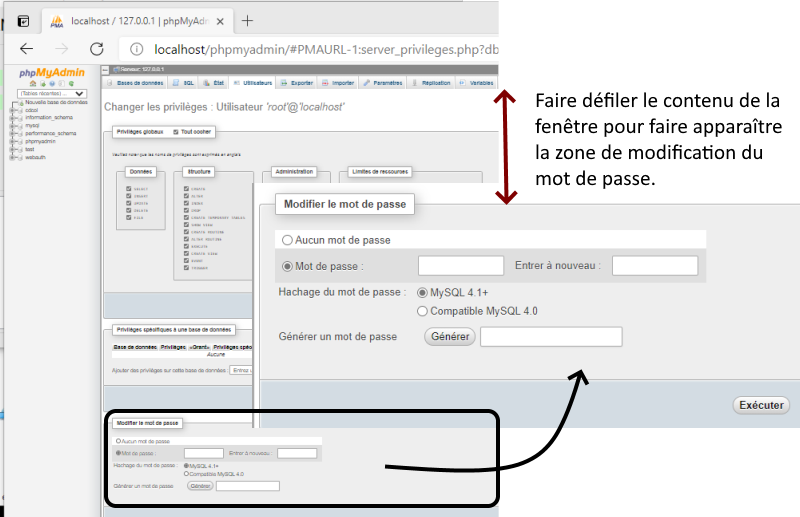This screenshot has width=800, height=517.
Task: Click the enlarged Entrer à nouveau input field
Action: (655, 266)
